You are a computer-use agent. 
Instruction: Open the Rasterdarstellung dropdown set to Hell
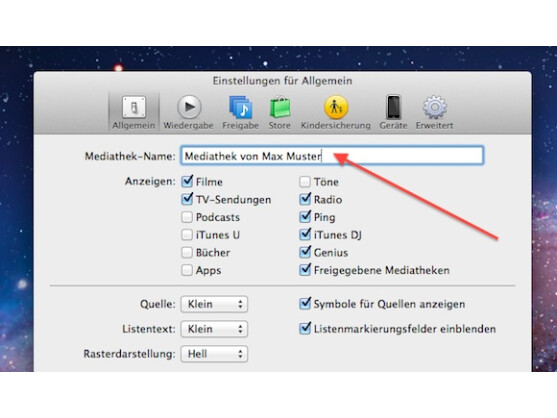(x=214, y=354)
